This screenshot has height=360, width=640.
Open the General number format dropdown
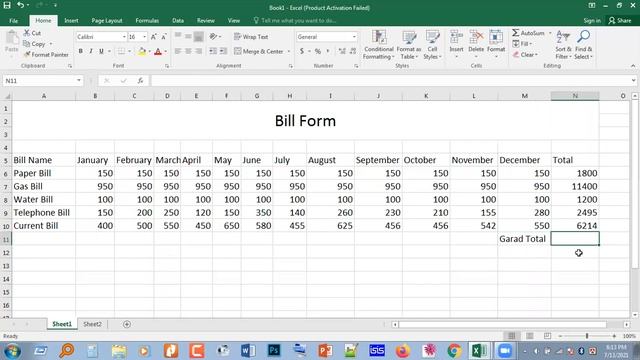coord(354,37)
